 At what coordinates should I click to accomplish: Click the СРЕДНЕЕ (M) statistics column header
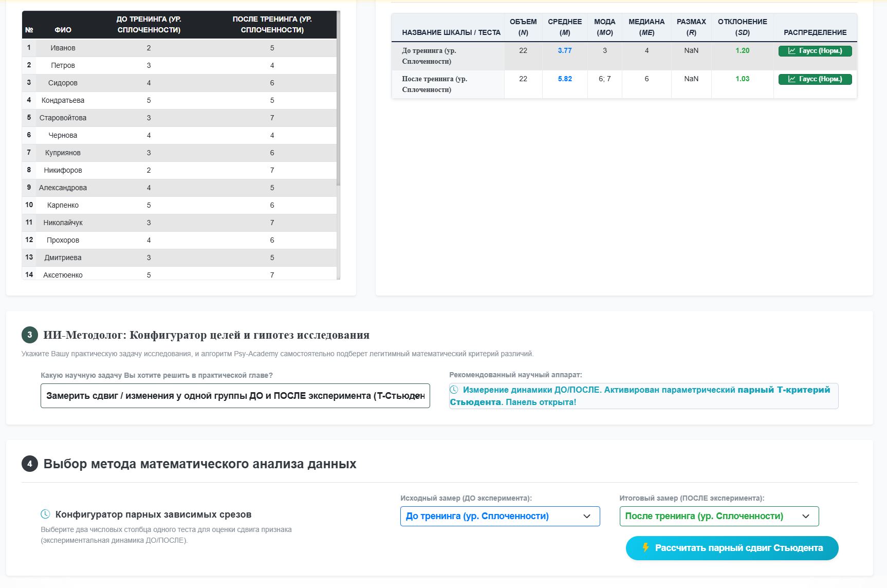tap(565, 27)
